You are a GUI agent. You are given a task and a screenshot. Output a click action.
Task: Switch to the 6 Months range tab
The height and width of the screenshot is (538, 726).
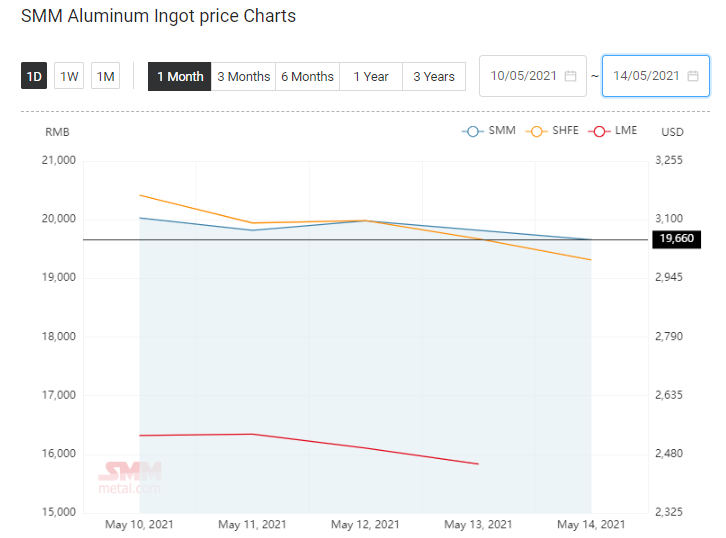tap(307, 76)
